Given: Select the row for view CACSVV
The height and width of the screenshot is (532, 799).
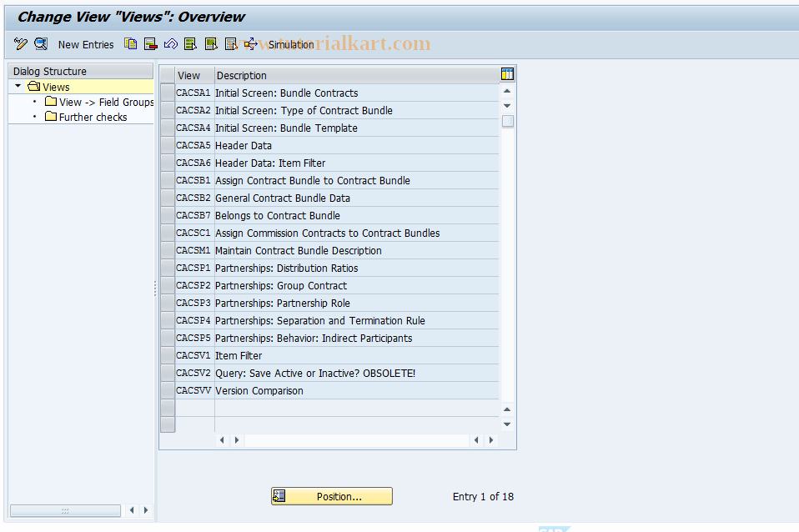Looking at the screenshot, I should click(x=167, y=390).
